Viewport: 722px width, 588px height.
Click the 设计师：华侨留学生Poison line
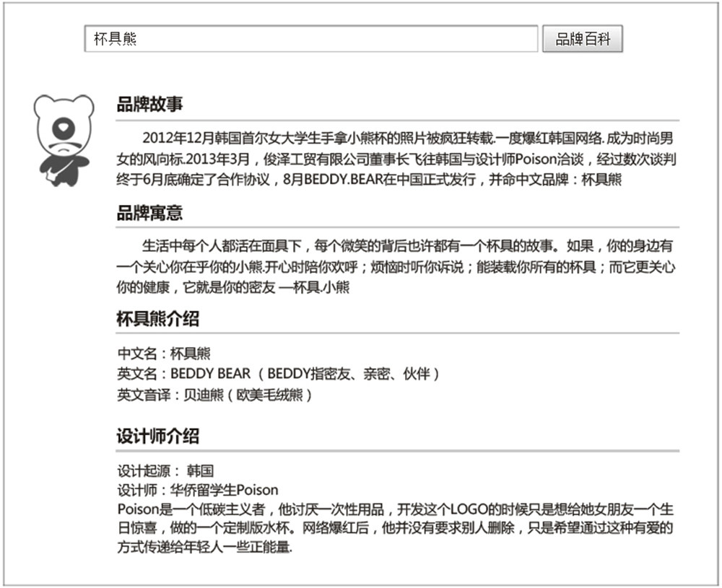coord(198,490)
